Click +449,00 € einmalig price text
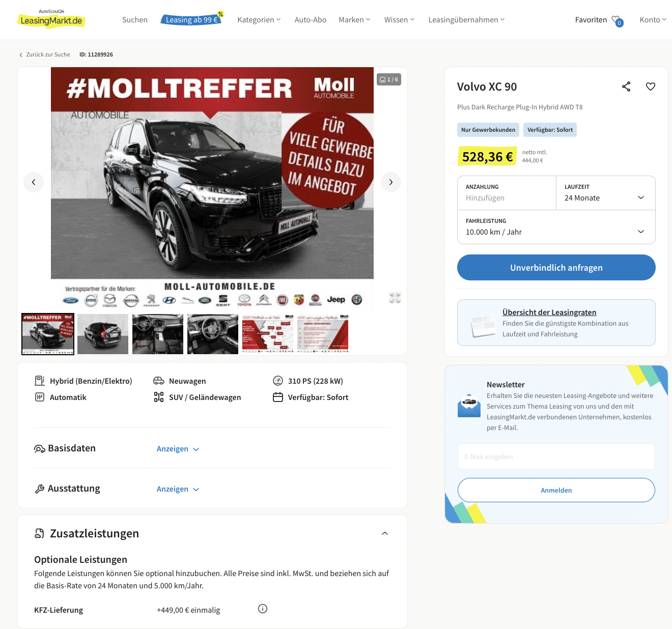This screenshot has height=629, width=672. (x=188, y=610)
